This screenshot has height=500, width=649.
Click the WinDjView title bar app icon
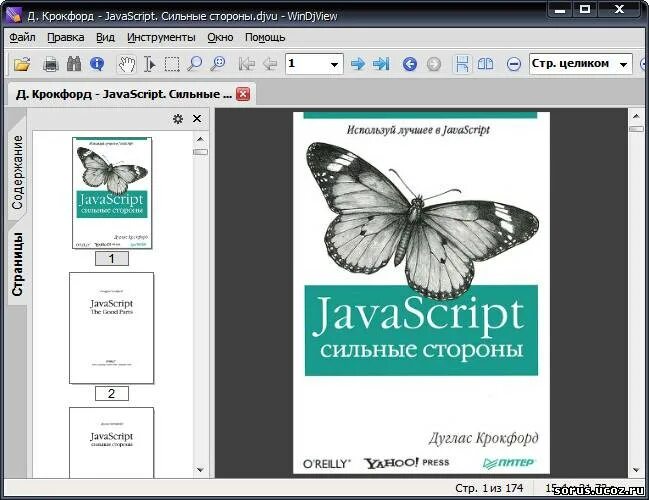[x=14, y=16]
